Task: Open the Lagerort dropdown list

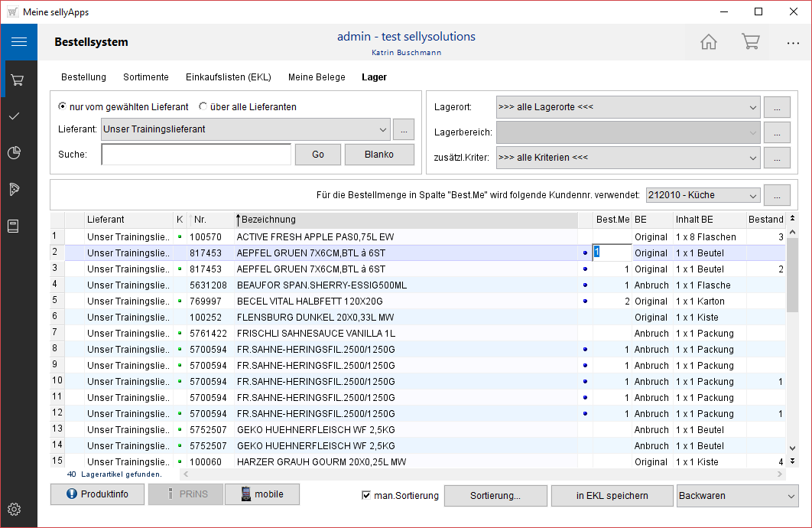Action: [x=752, y=107]
